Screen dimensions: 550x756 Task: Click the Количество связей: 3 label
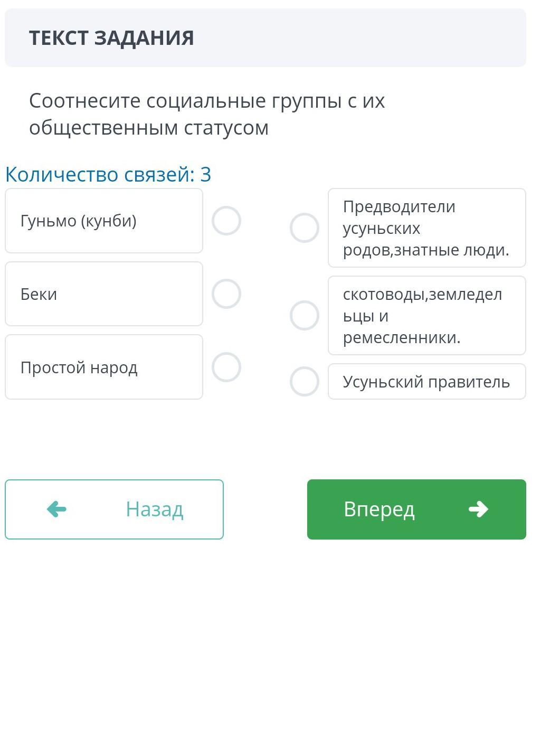pos(108,174)
